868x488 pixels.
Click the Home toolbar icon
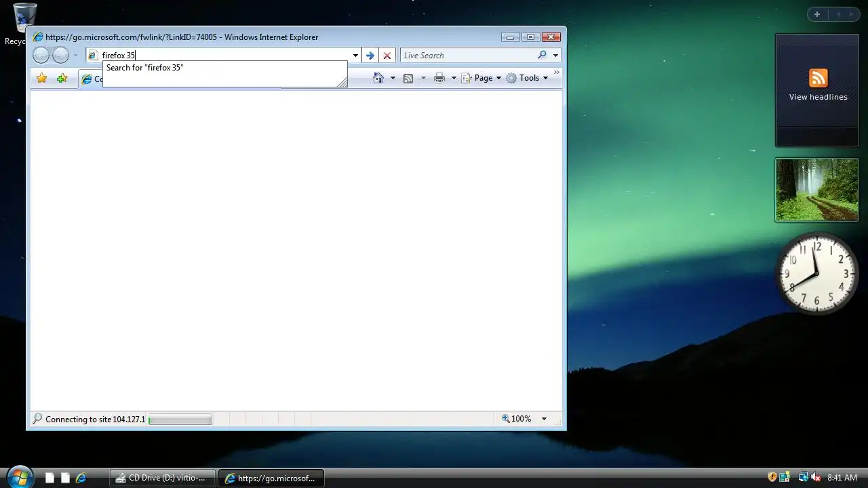pyautogui.click(x=379, y=78)
